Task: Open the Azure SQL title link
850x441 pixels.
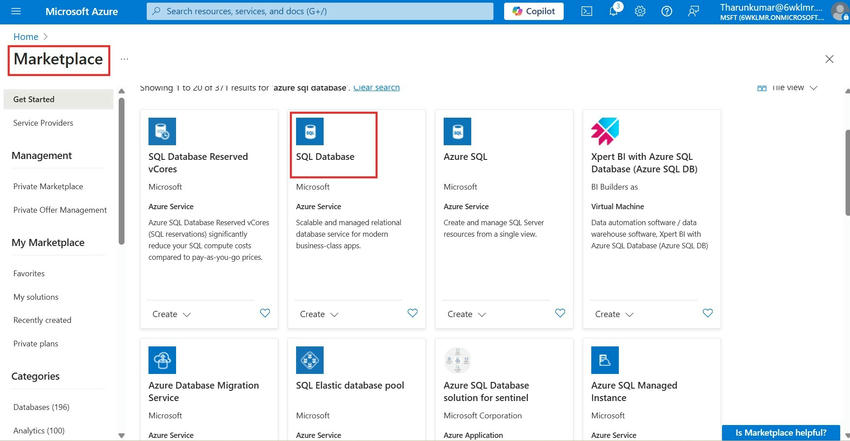Action: 465,157
